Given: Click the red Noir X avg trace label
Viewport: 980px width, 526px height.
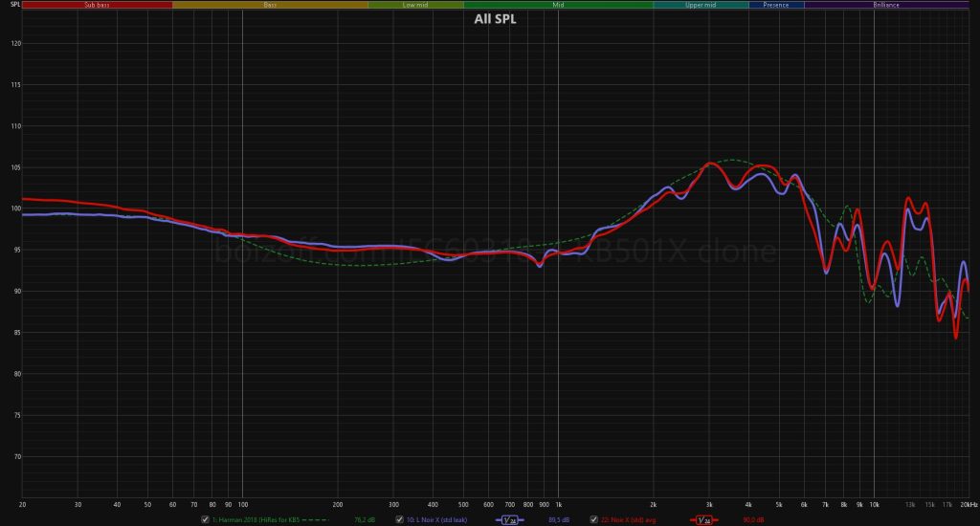Looking at the screenshot, I should point(631,519).
